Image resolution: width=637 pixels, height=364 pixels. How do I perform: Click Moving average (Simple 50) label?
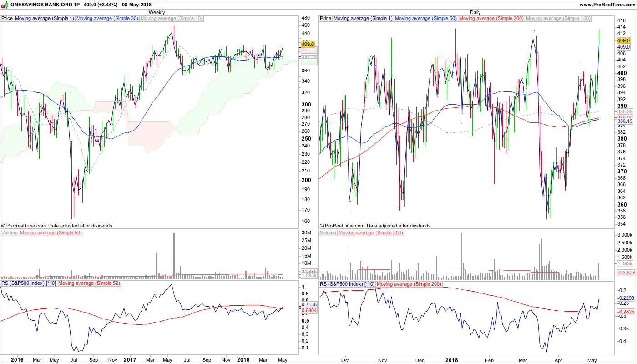coord(426,19)
